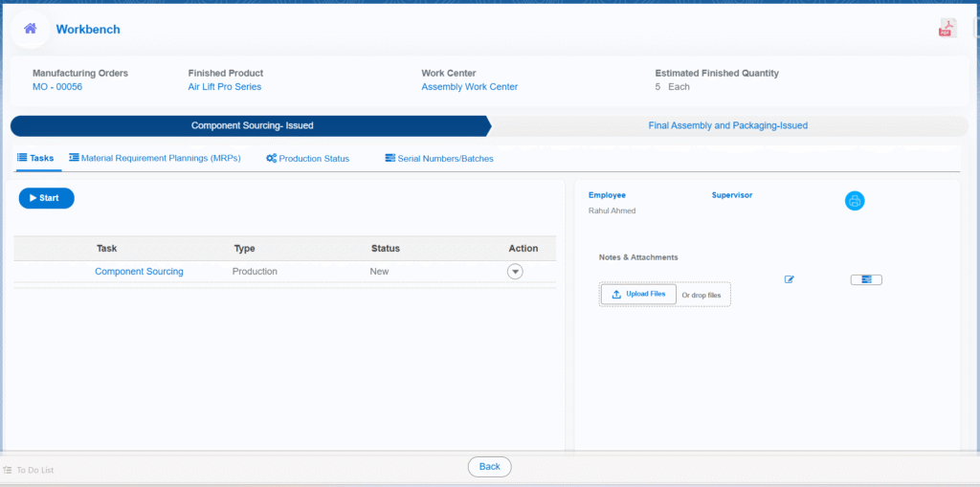Click the edit note pencil icon
Image resolution: width=980 pixels, height=487 pixels.
coord(790,279)
